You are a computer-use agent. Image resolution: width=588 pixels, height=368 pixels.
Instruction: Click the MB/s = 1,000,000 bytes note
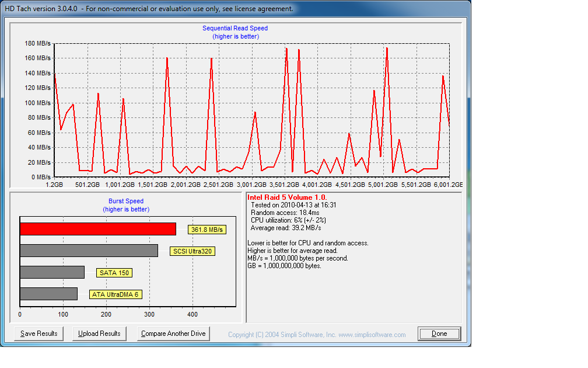[x=297, y=258]
